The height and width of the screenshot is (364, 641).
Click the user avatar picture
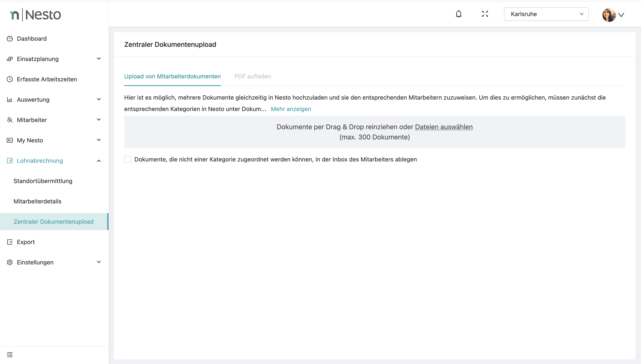609,15
